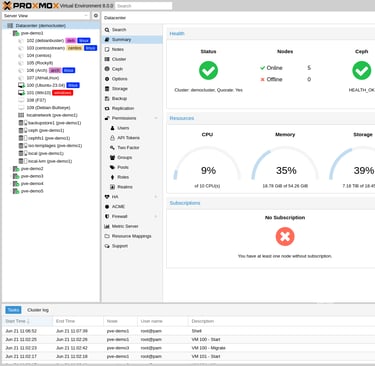The height and width of the screenshot is (366, 375).
Task: Select the local (pve-demo1) storage
Action: 46,153
